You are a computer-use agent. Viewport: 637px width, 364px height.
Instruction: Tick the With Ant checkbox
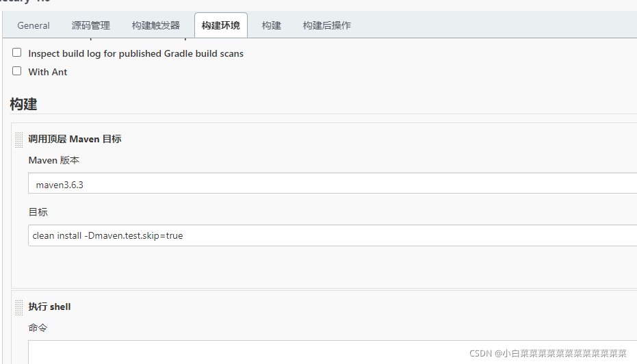(x=16, y=71)
